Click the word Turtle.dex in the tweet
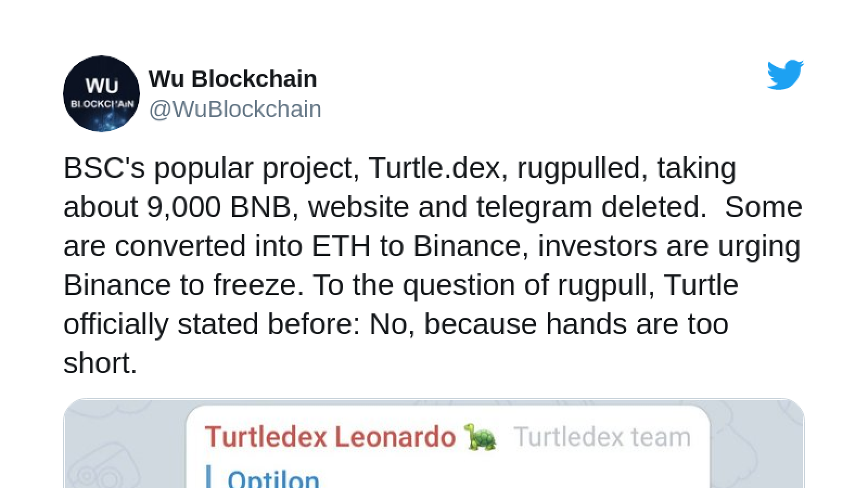Viewport: 868px width, 488px height. [x=434, y=168]
